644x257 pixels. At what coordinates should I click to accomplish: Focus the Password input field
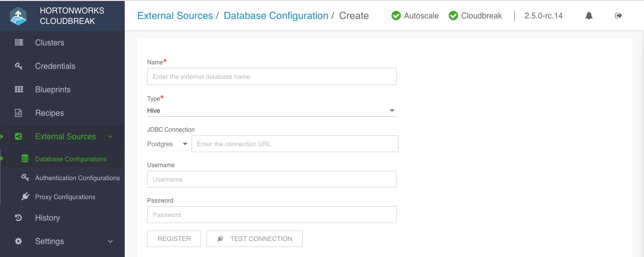272,215
